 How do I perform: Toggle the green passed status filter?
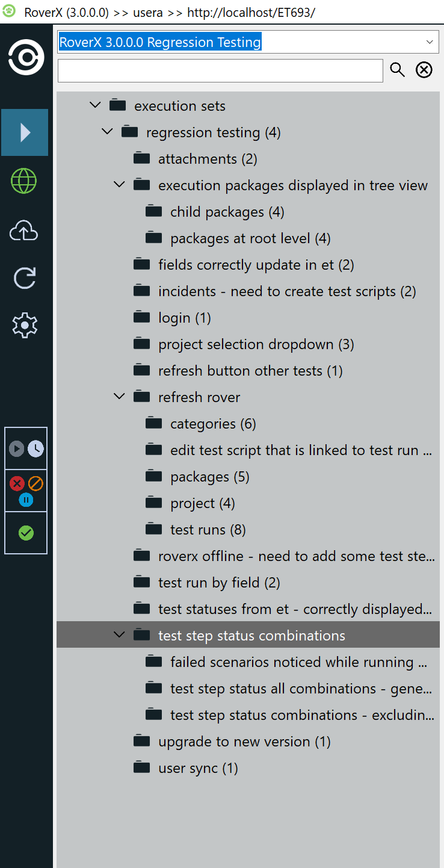click(x=26, y=533)
